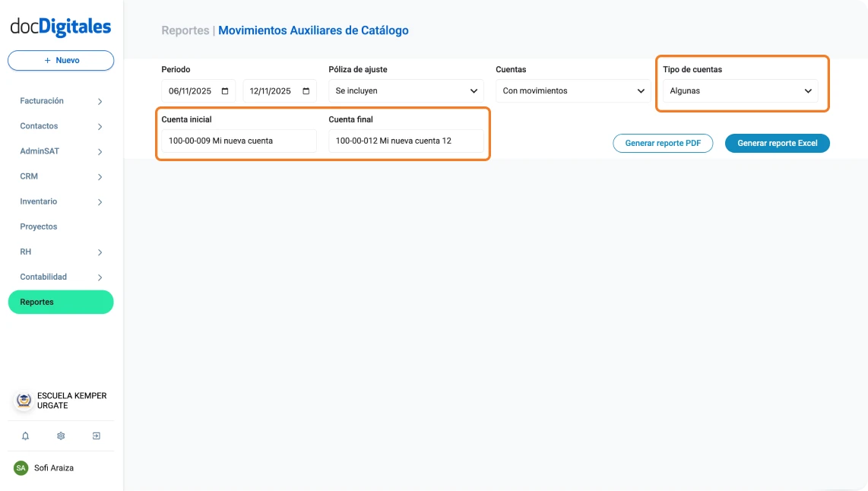Click the ESCUELA KEMPER URGATE school logo

23,401
